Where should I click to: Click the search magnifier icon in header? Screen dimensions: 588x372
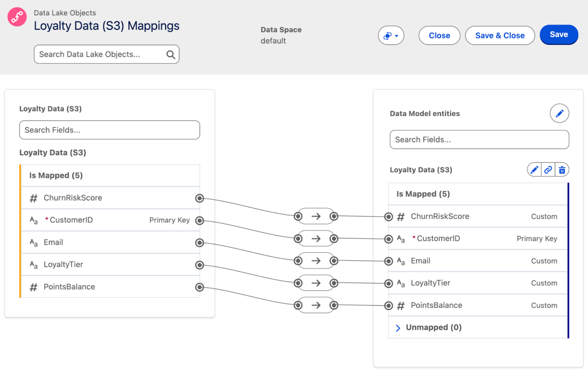click(x=171, y=55)
